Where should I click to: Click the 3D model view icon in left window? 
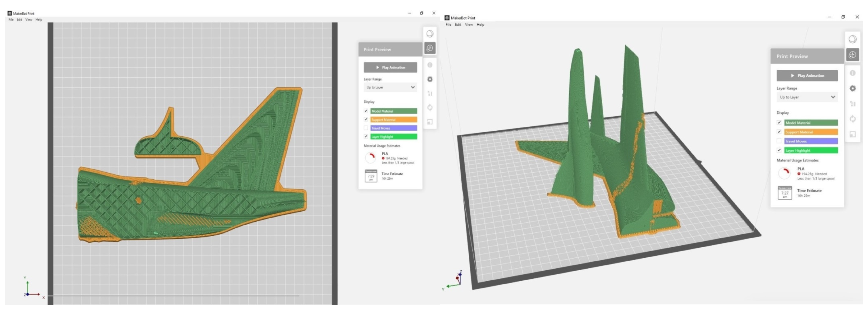click(430, 34)
